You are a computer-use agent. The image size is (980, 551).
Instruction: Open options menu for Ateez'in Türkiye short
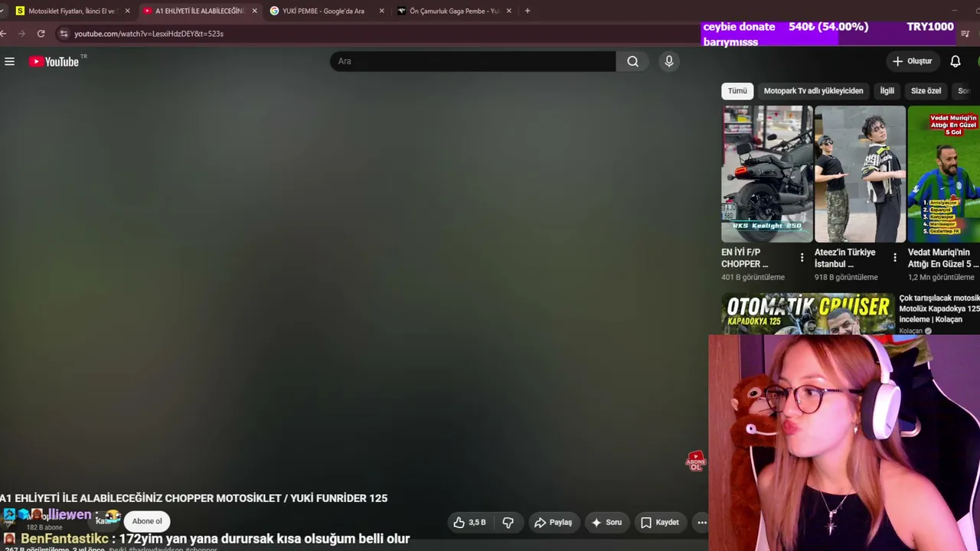(894, 258)
